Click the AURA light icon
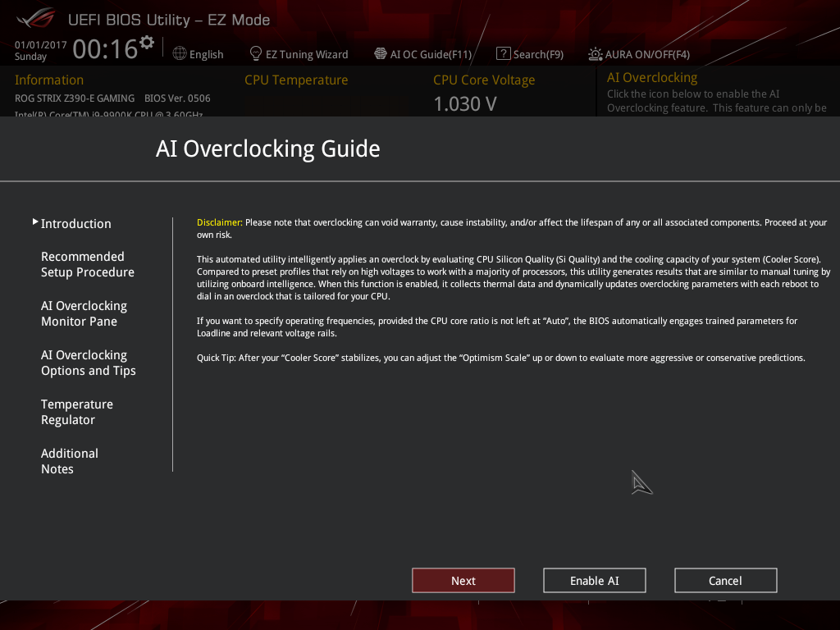The width and height of the screenshot is (840, 630). click(596, 53)
